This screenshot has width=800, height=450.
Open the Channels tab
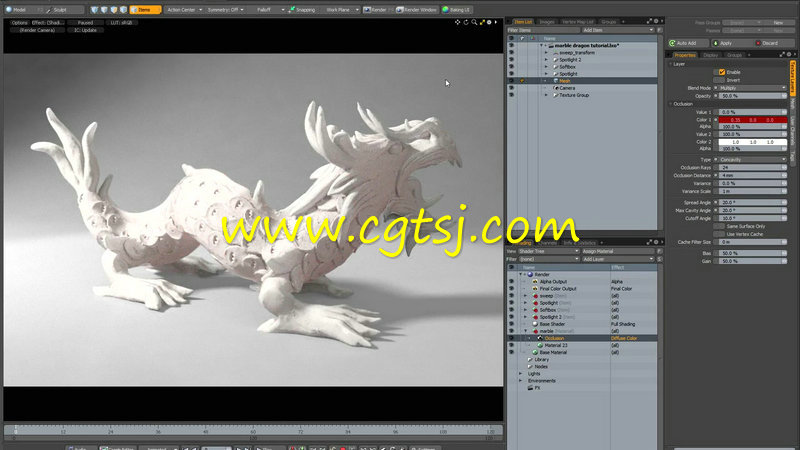click(547, 243)
